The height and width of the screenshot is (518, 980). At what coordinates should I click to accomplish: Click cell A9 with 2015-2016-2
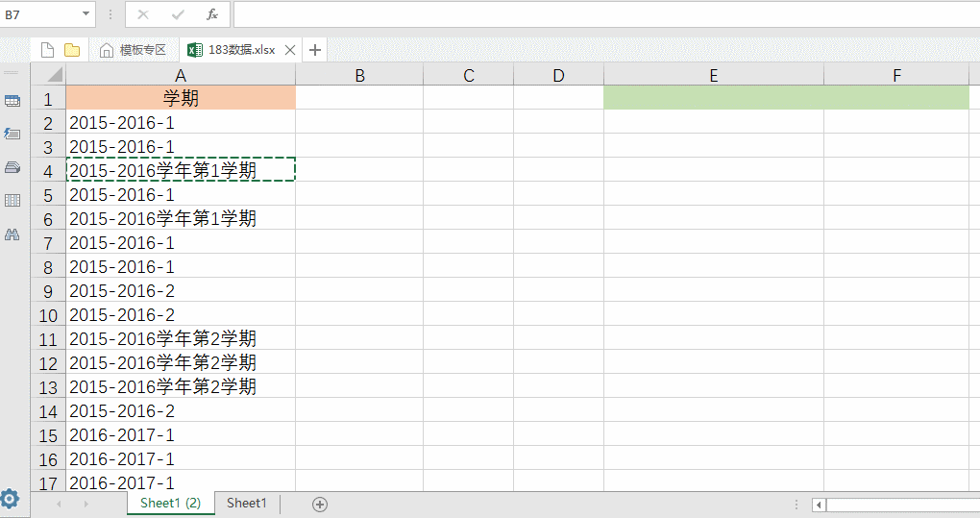click(181, 290)
